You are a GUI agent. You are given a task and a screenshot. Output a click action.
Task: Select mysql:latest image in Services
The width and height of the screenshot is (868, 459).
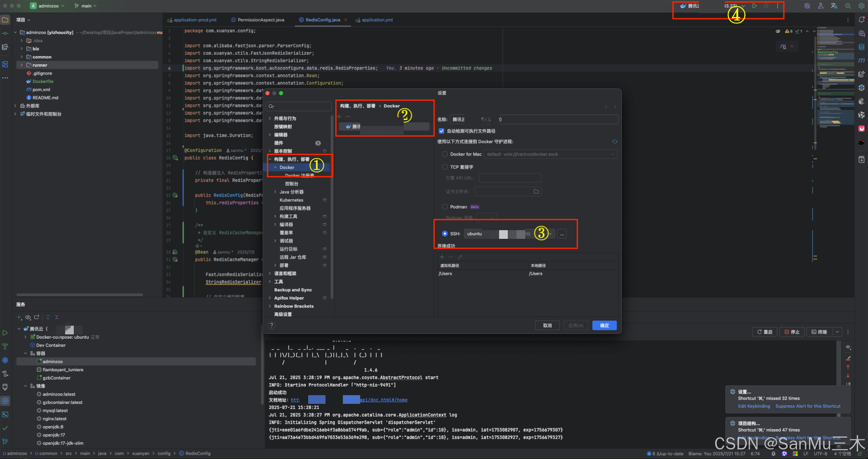click(55, 410)
